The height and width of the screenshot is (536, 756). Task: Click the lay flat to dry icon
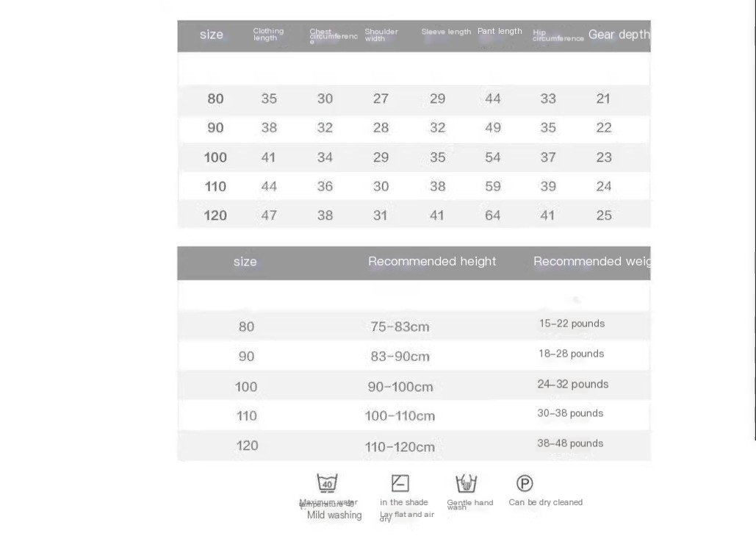pyautogui.click(x=400, y=483)
